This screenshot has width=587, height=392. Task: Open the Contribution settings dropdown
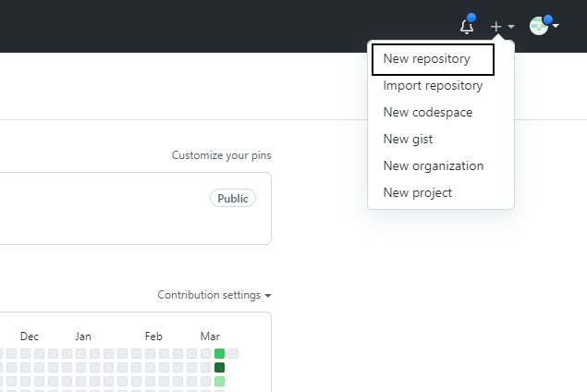click(x=214, y=295)
